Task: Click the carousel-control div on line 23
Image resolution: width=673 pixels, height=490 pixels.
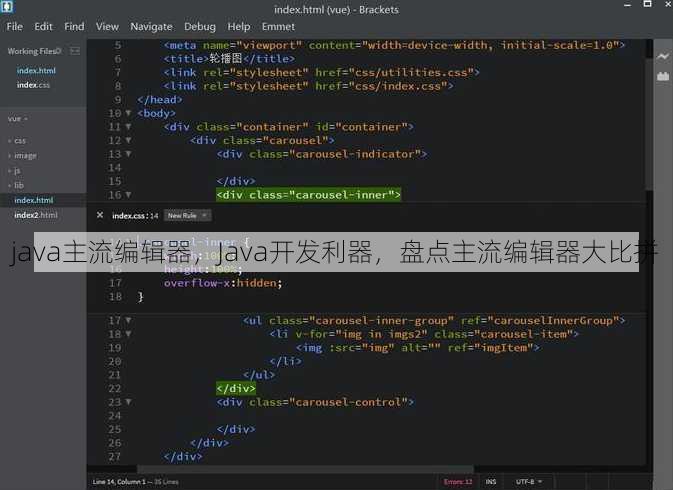Action: tap(315, 402)
